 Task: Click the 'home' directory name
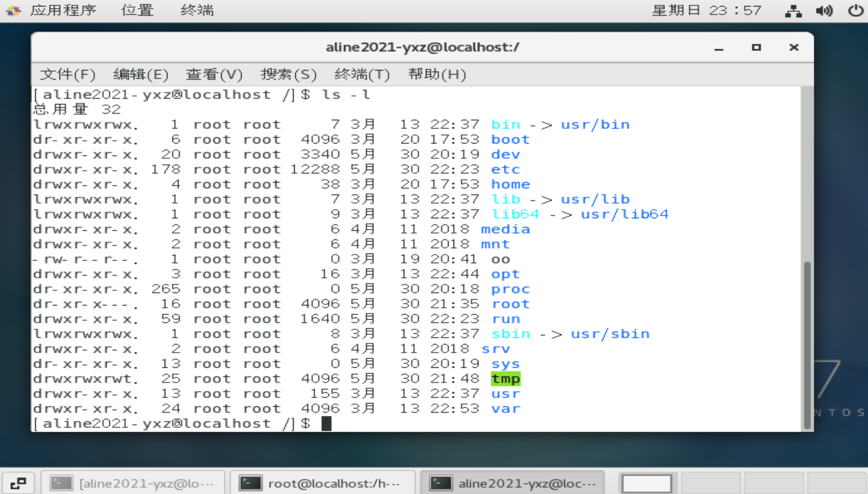pyautogui.click(x=510, y=185)
